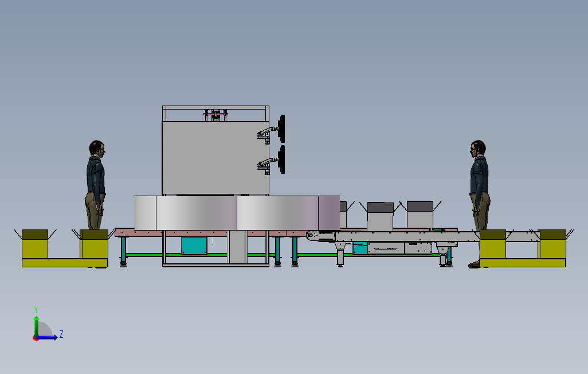Select the teal box under the left table
The height and width of the screenshot is (374, 588).
pos(194,246)
